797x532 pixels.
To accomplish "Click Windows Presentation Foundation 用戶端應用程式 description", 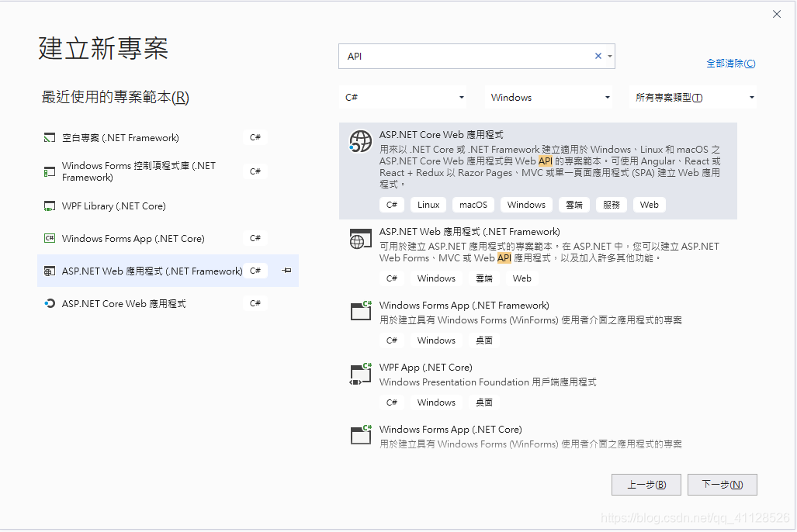I will [x=488, y=382].
